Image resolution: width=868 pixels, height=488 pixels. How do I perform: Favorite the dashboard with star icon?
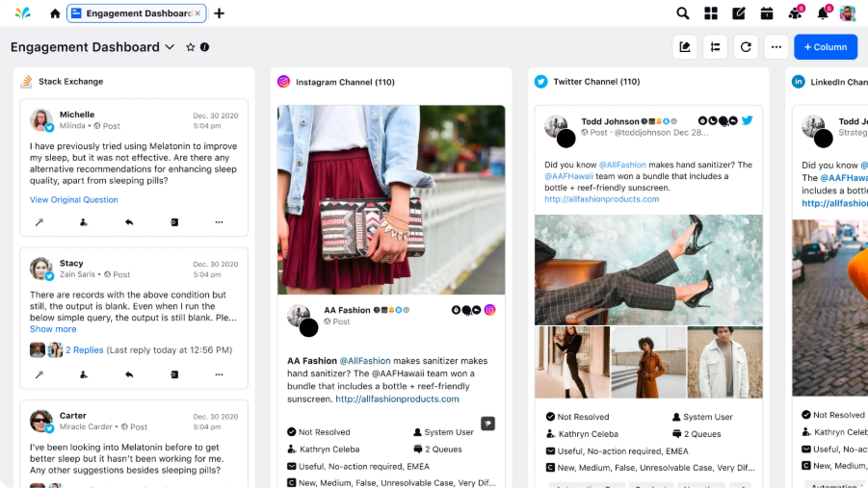[191, 47]
